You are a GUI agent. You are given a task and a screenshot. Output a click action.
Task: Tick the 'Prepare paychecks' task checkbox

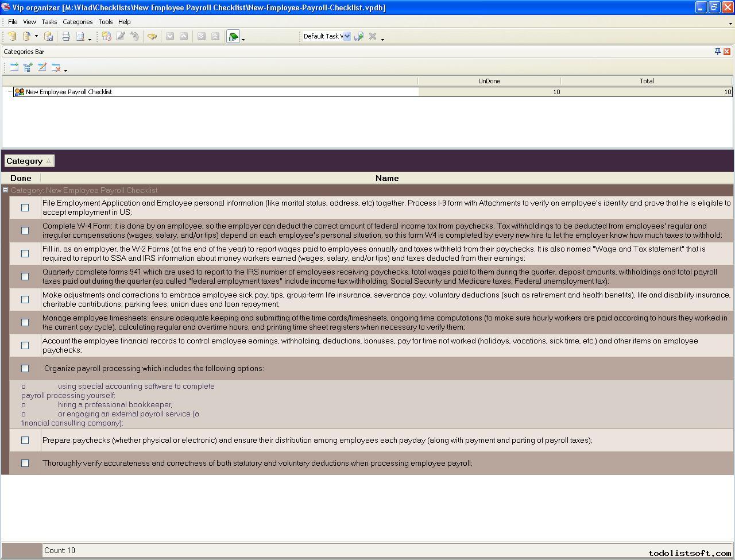click(x=25, y=440)
